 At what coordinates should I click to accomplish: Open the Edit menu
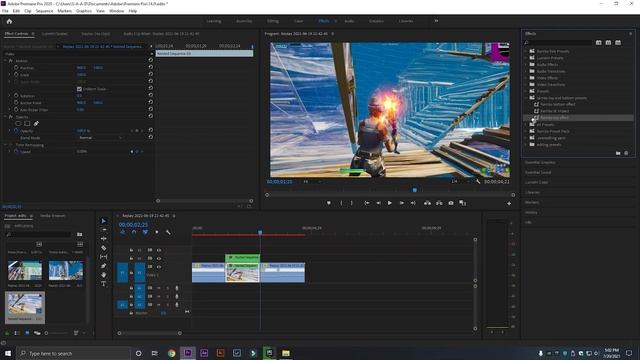point(16,11)
